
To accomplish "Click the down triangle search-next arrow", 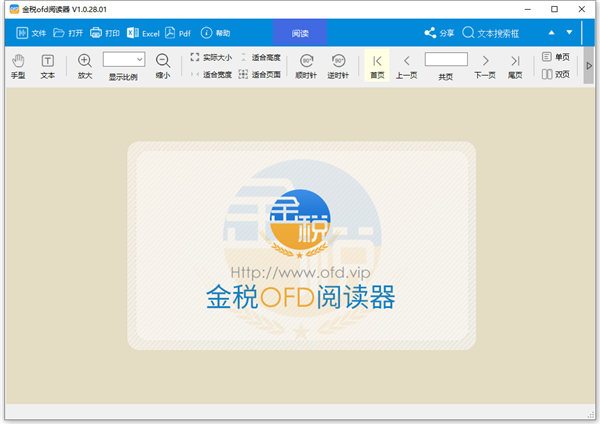I will pos(569,33).
